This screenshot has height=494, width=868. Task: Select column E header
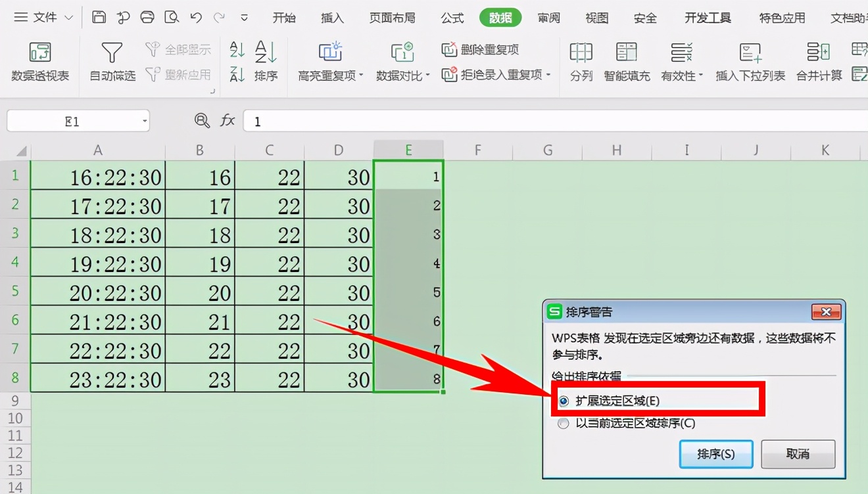408,150
